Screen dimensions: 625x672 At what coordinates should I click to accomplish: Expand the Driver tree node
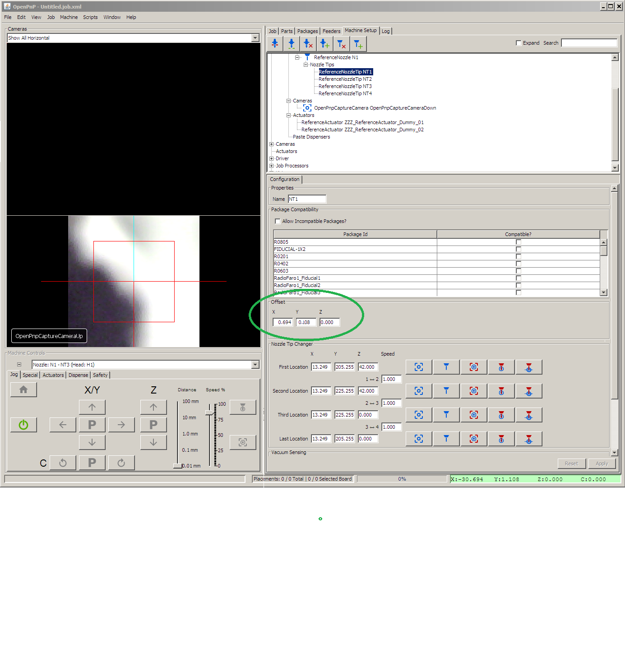click(x=271, y=158)
